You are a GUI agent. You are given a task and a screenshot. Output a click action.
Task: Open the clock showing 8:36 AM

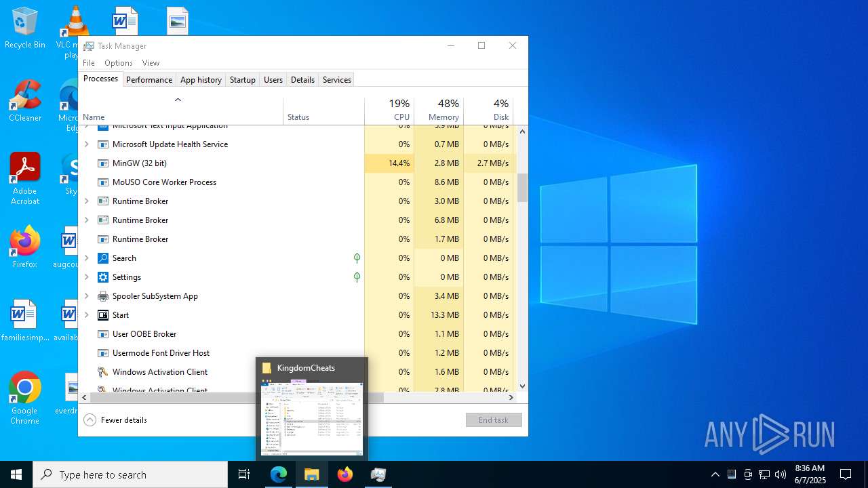tap(810, 474)
